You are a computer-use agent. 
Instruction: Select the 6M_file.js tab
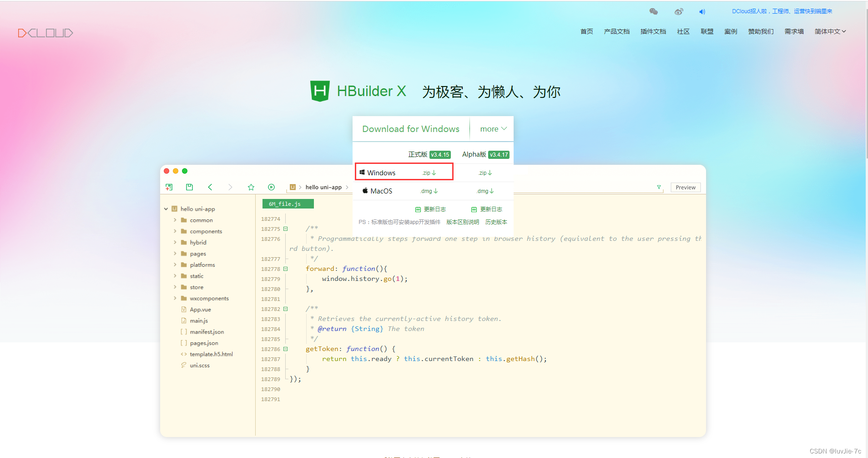pyautogui.click(x=288, y=204)
